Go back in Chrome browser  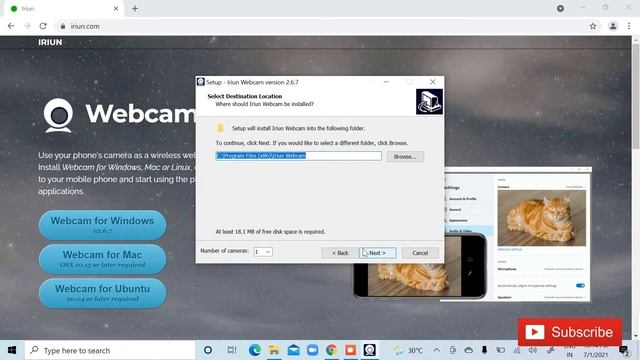coord(11,26)
